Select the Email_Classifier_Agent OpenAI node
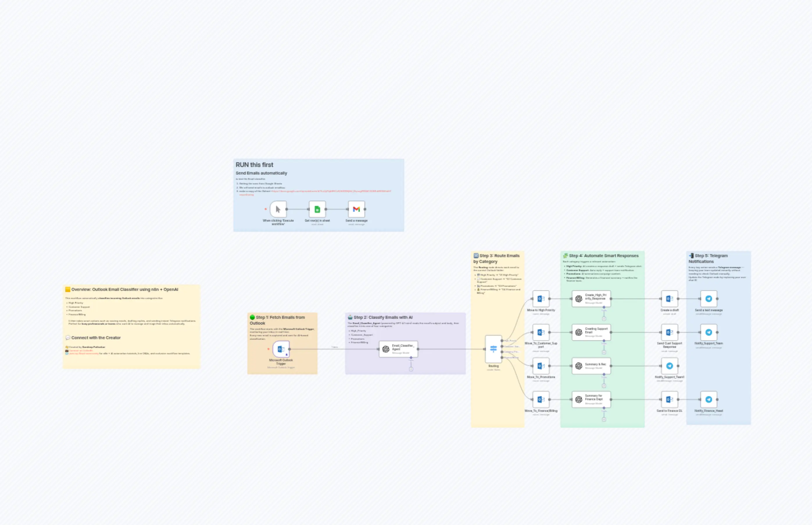The width and height of the screenshot is (812, 525). pos(398,348)
